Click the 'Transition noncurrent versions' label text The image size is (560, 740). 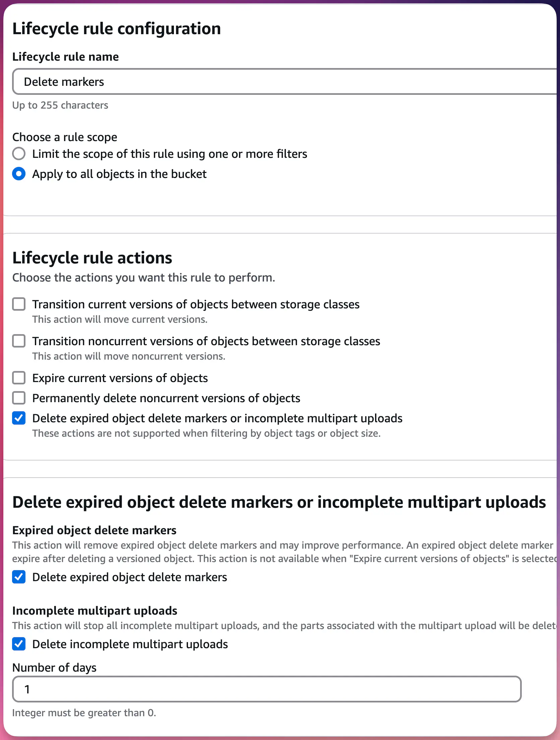click(206, 341)
